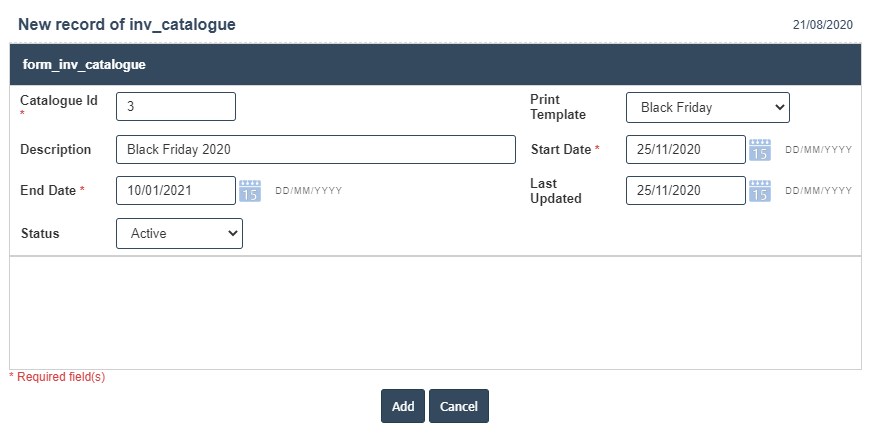This screenshot has height=435, width=870.
Task: Focus the Catalogue Id input field
Action: (176, 107)
